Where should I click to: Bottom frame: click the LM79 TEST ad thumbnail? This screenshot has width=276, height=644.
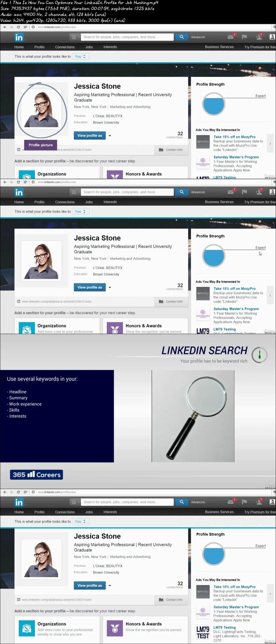tap(203, 632)
